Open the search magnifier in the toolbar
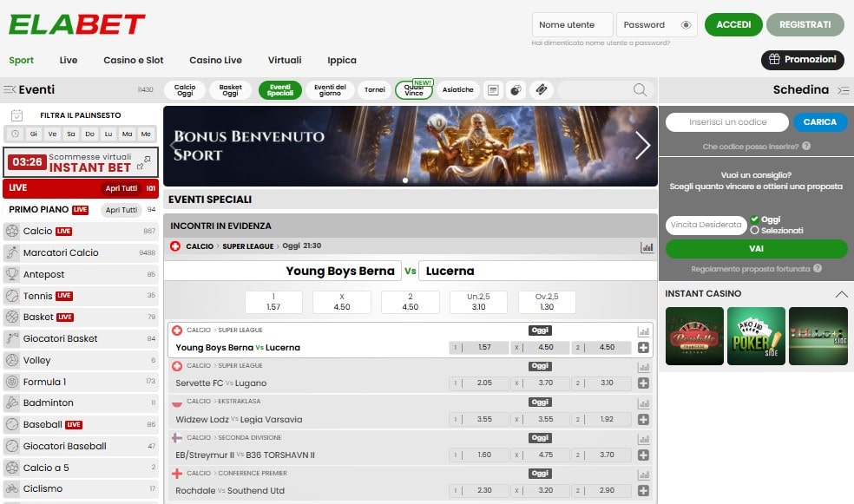This screenshot has height=504, width=854. (x=640, y=90)
